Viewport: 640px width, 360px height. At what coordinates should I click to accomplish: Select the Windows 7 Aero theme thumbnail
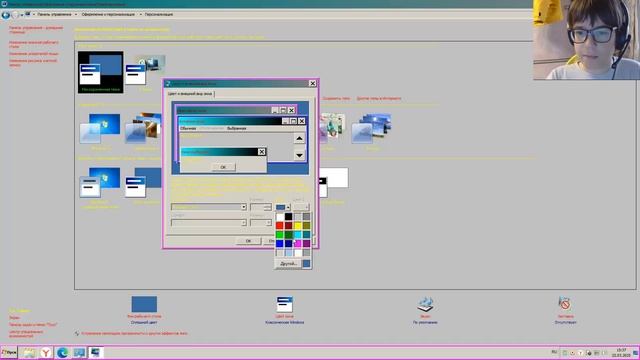[x=100, y=129]
